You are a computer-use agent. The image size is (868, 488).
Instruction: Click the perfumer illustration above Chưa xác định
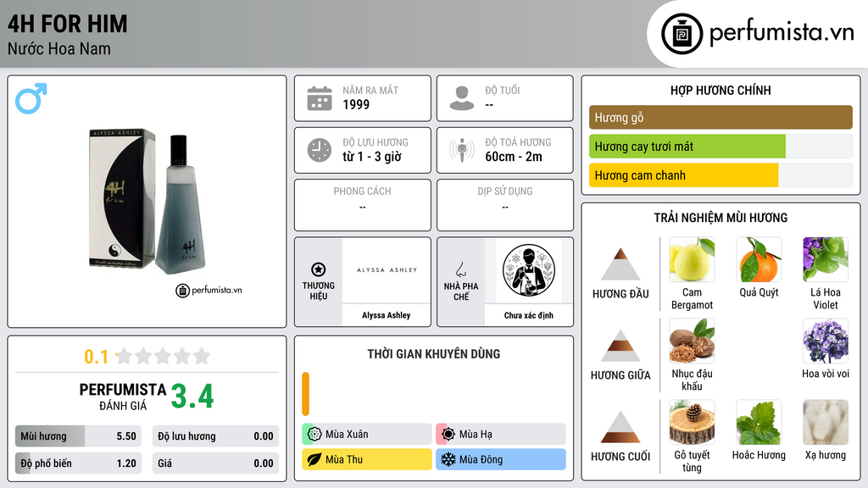pyautogui.click(x=529, y=270)
